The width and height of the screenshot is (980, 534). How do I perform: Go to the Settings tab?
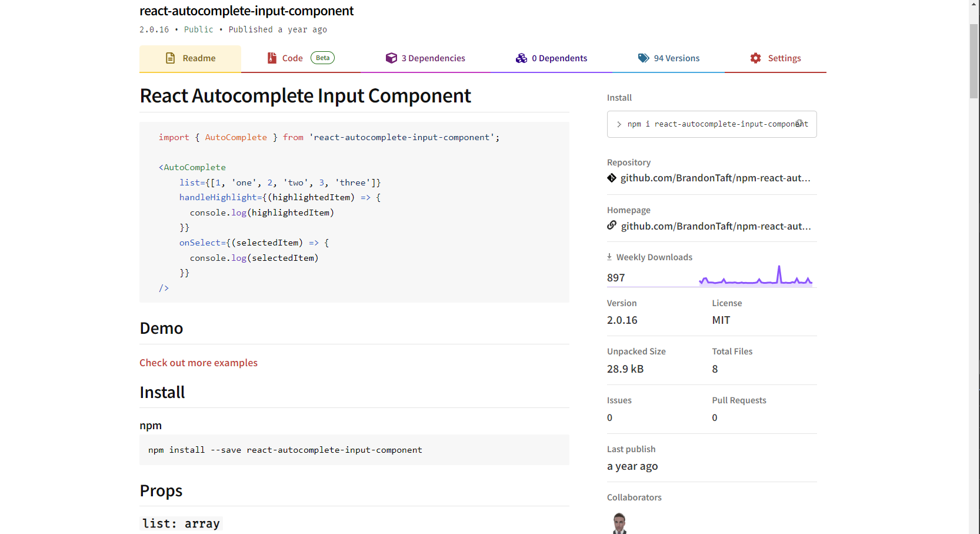pos(775,58)
